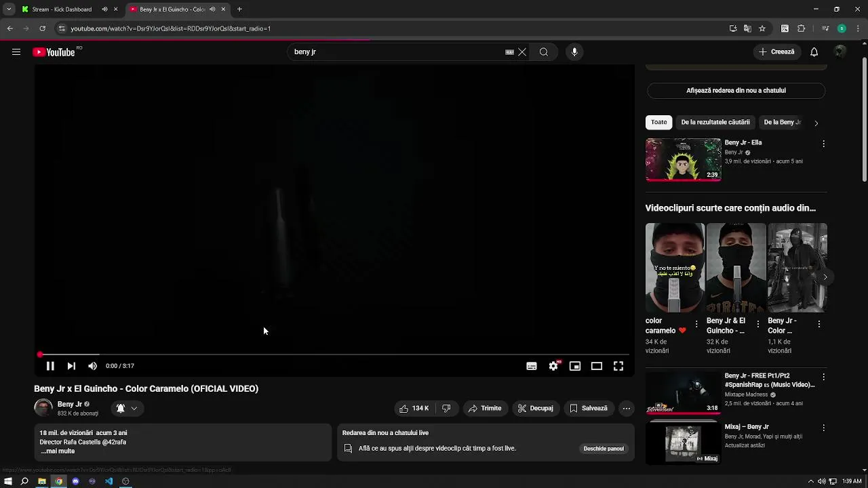This screenshot has width=868, height=488.
Task: Open more actions ellipsis under the video
Action: (x=627, y=409)
